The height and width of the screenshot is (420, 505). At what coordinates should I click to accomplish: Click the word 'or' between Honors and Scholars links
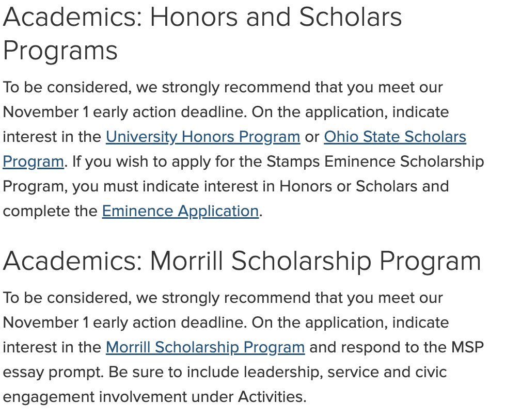point(312,137)
